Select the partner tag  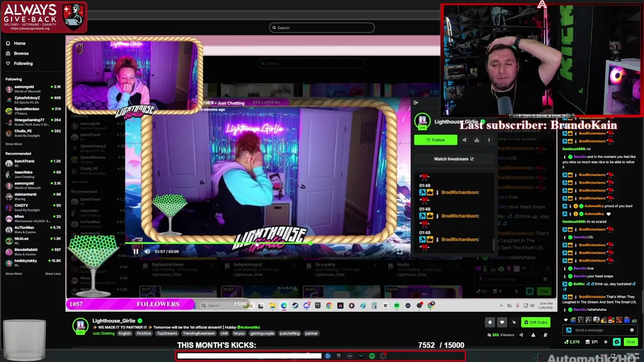[x=311, y=333]
